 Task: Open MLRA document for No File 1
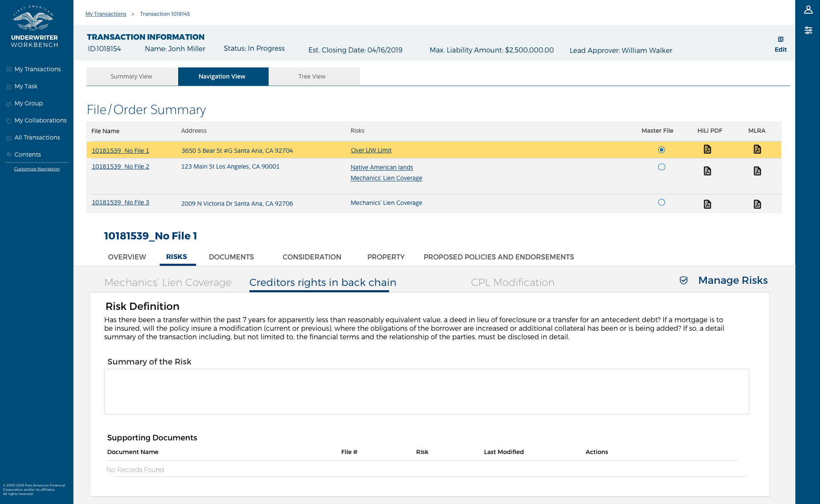click(x=757, y=149)
